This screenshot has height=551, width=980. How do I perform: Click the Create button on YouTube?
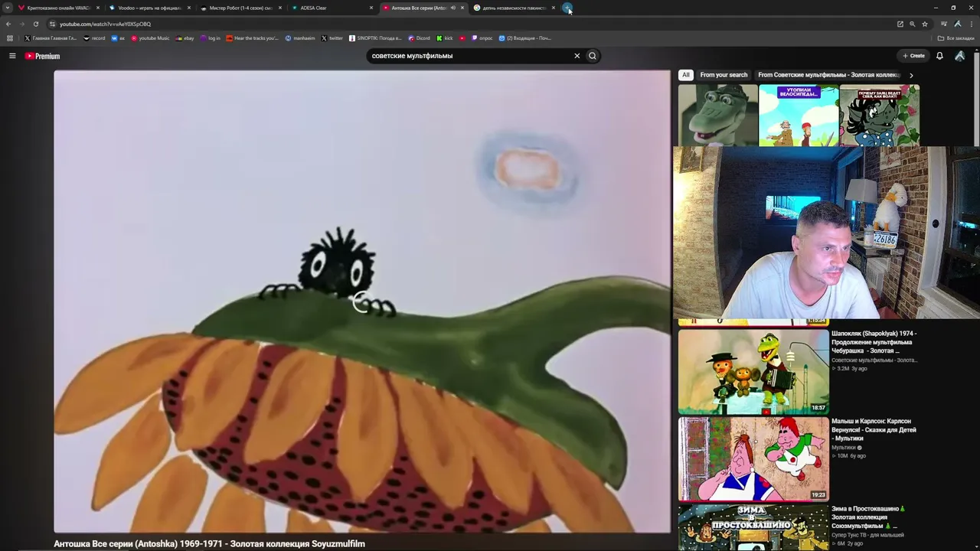(x=913, y=56)
